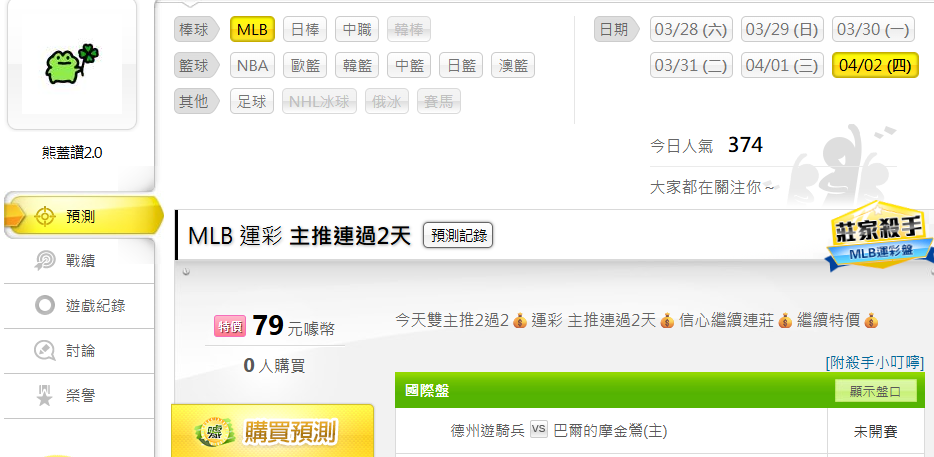Choose date 03/31 (二)
Image resolution: width=934 pixels, height=457 pixels.
(x=691, y=66)
